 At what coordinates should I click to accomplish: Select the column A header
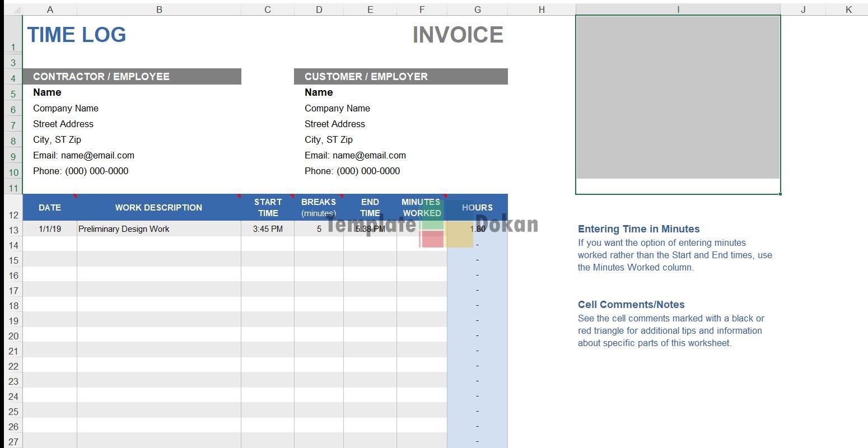click(x=50, y=10)
